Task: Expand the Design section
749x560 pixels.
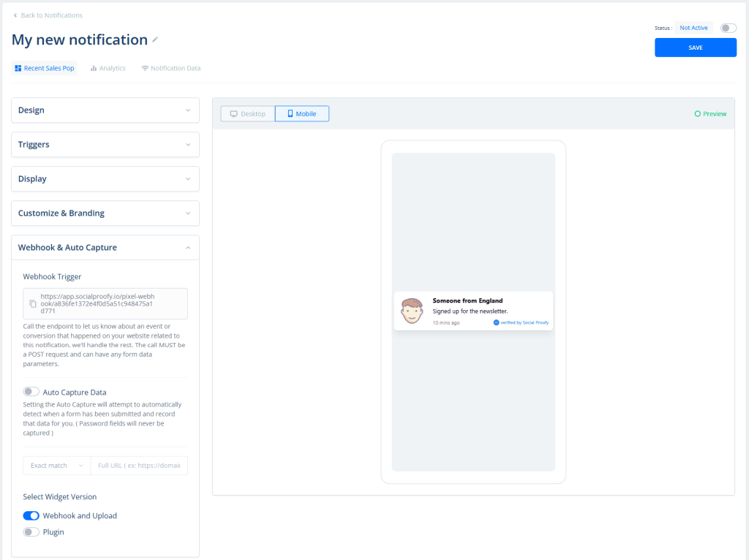Action: [105, 110]
